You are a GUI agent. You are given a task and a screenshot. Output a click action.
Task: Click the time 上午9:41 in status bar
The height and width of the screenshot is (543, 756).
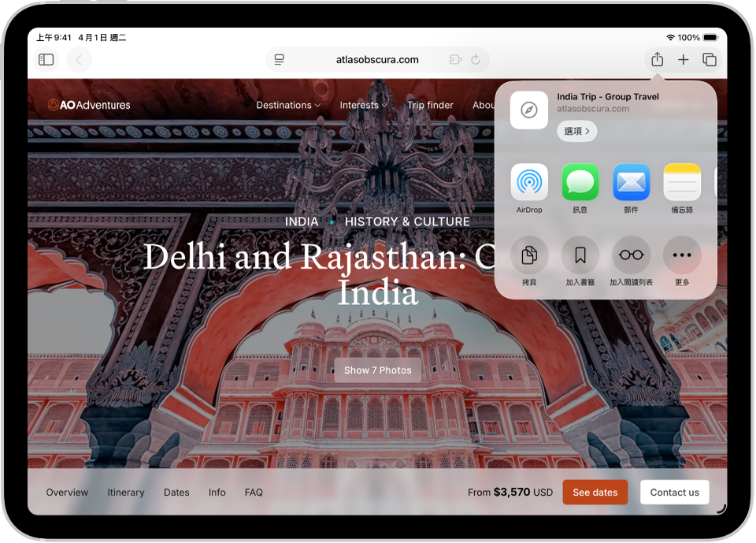pos(54,38)
